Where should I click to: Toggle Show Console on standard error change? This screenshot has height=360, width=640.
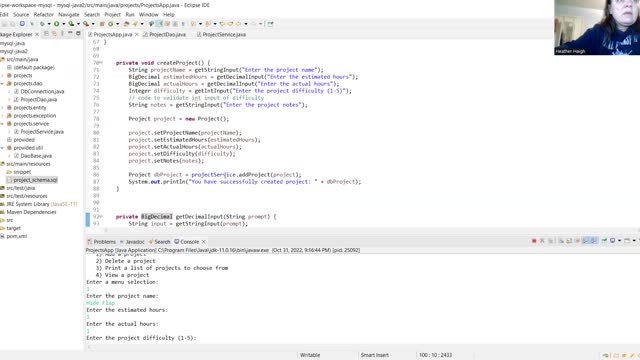point(594,241)
